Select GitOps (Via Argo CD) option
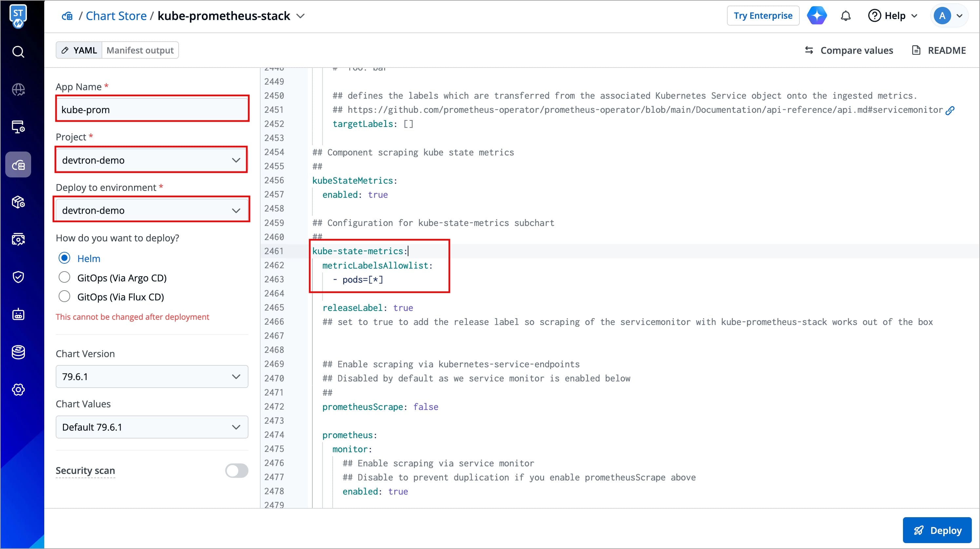Viewport: 980px width, 549px height. tap(64, 277)
